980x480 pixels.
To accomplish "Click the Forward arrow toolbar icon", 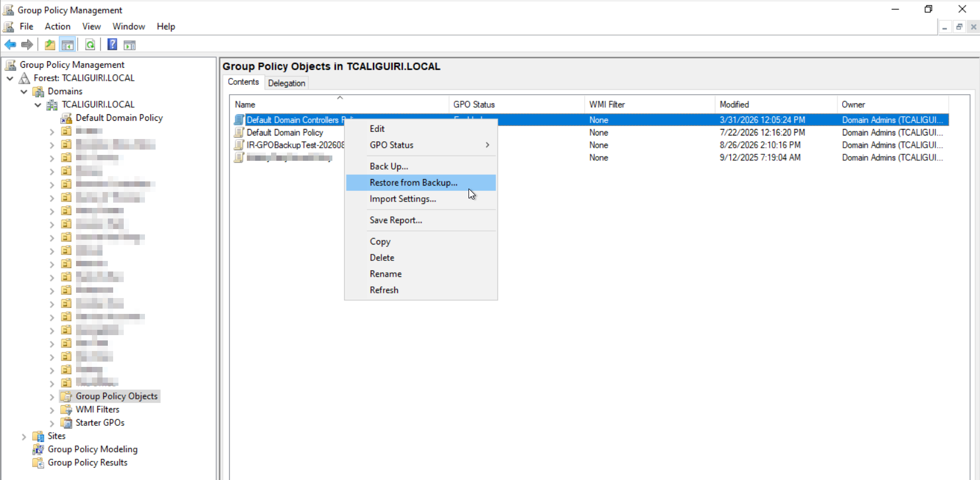I will [27, 45].
